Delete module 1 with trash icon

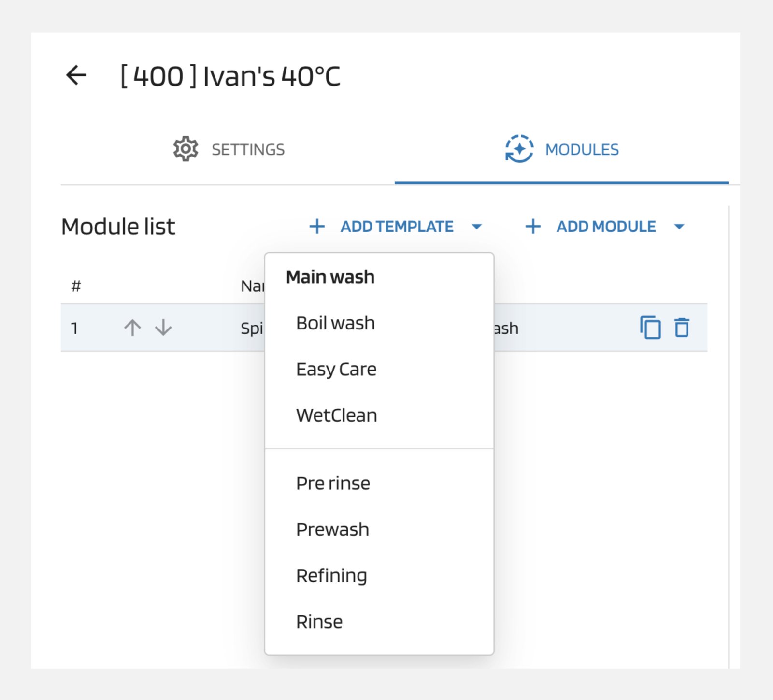click(x=682, y=328)
